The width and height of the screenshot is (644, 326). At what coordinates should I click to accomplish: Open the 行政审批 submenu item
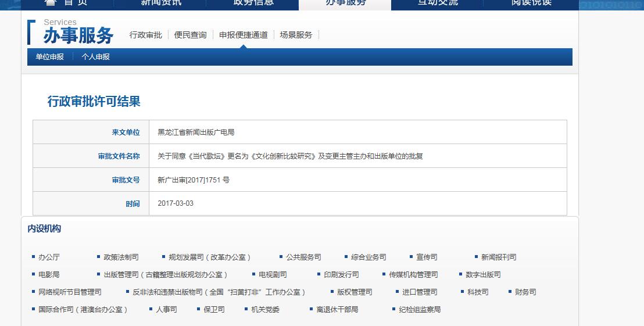pos(145,35)
